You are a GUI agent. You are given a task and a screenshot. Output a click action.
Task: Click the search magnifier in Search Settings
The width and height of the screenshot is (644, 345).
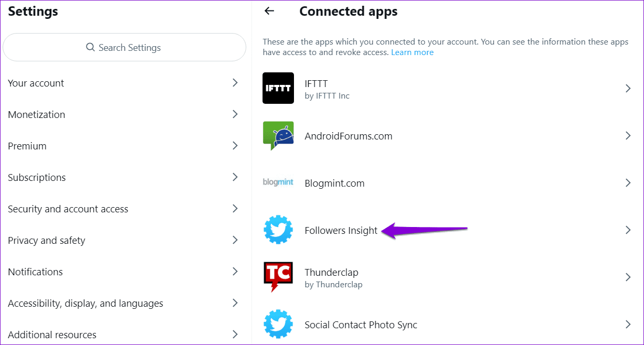click(x=90, y=47)
